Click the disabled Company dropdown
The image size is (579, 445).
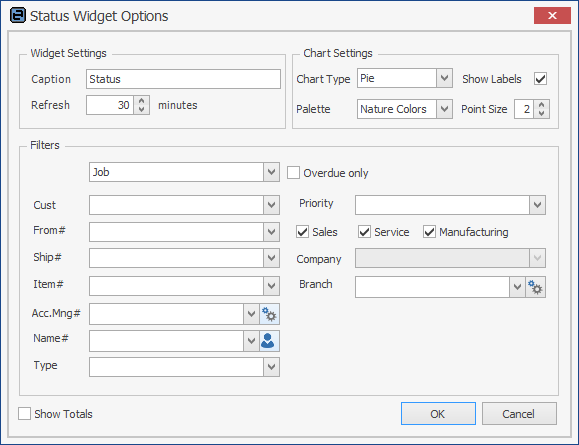(x=450, y=258)
